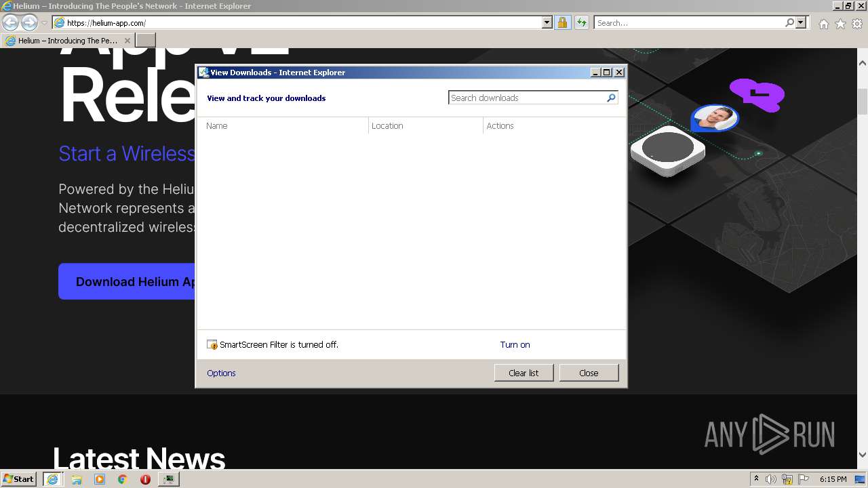Viewport: 868px width, 488px height.
Task: Restore down the Internet Explorer main window
Action: 849,6
